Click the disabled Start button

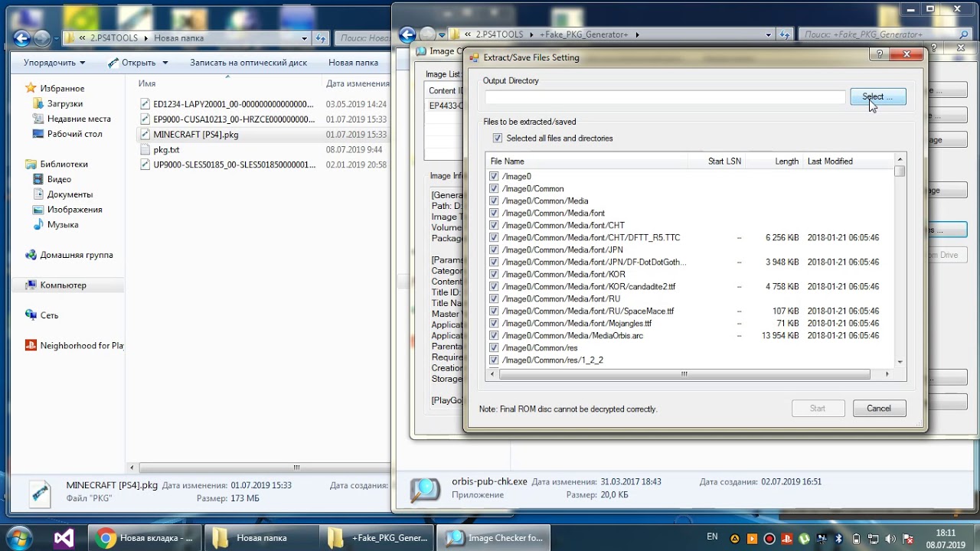[818, 409]
